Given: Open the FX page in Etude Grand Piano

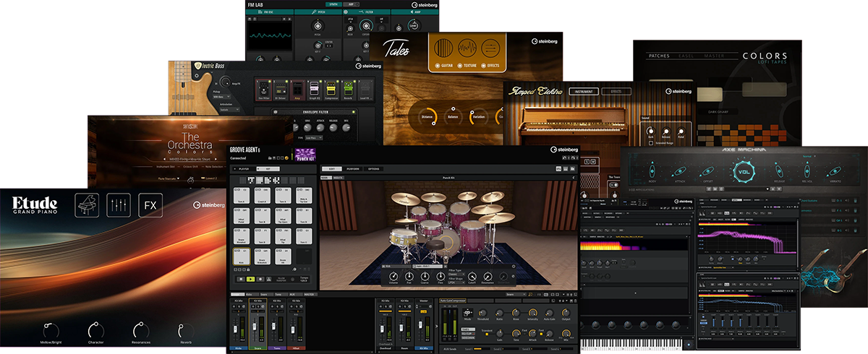Looking at the screenshot, I should [x=150, y=205].
